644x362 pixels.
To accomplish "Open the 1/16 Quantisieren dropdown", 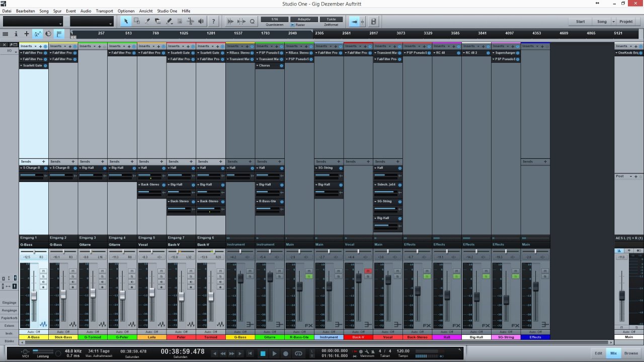I will pos(275,19).
